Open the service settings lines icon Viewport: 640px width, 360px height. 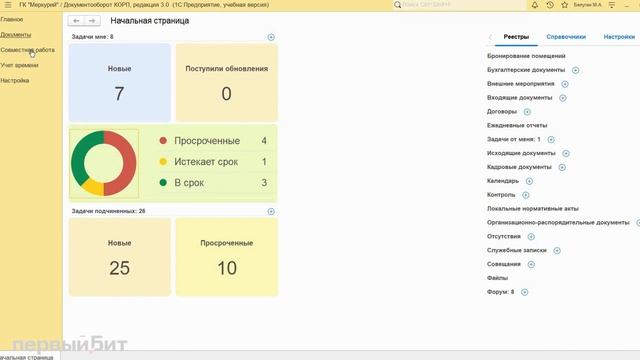click(612, 5)
